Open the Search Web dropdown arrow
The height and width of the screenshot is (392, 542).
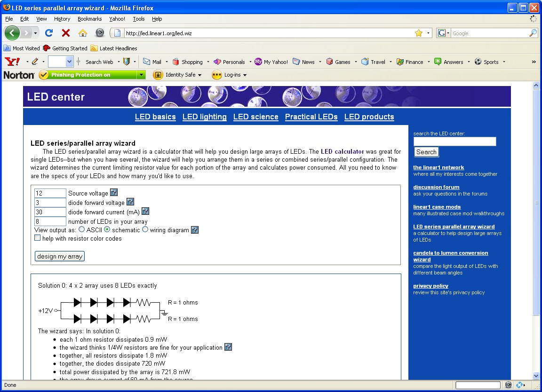point(119,62)
